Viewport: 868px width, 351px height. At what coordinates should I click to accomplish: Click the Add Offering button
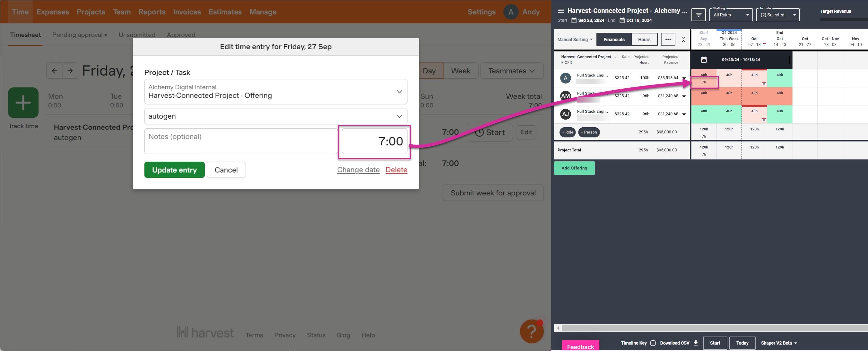tap(574, 168)
